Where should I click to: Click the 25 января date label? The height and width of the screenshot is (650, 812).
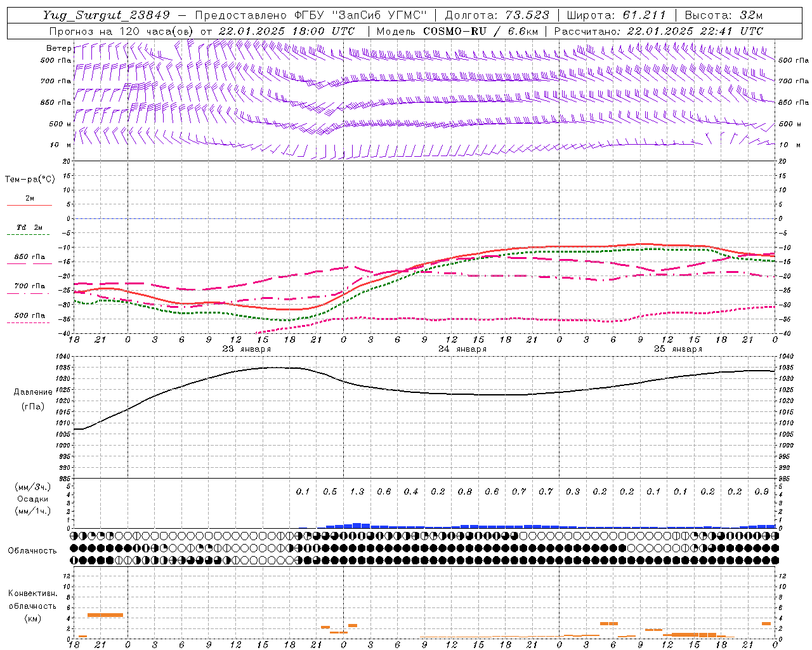678,349
